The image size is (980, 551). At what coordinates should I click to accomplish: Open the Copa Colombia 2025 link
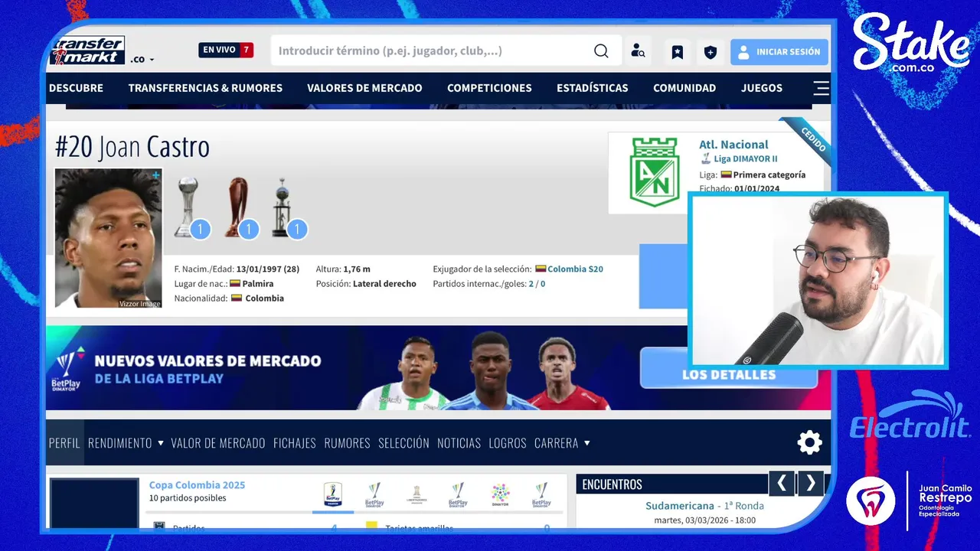(197, 485)
